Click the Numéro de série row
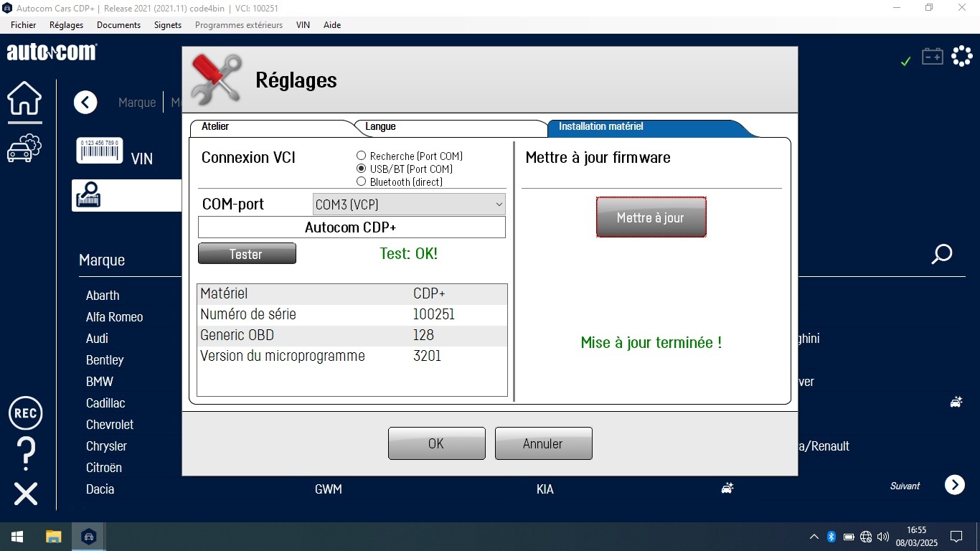Image resolution: width=980 pixels, height=551 pixels. (x=352, y=315)
